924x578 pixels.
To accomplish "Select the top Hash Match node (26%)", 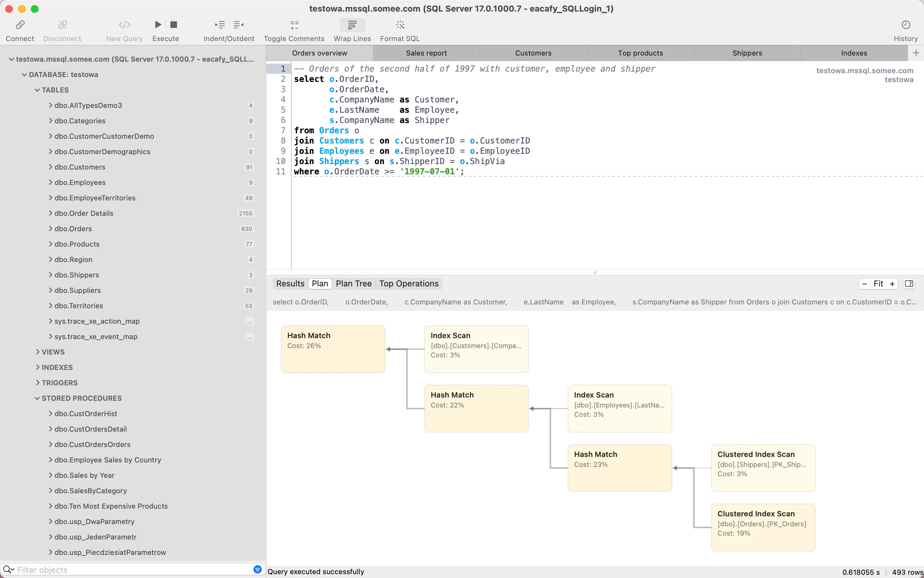I will coord(333,349).
